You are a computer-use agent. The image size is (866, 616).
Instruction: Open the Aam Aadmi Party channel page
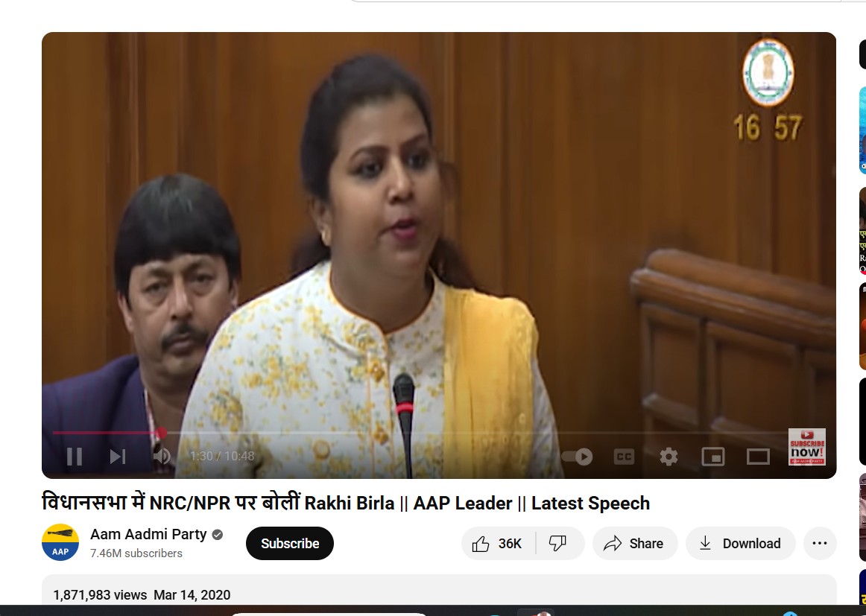coord(148,534)
